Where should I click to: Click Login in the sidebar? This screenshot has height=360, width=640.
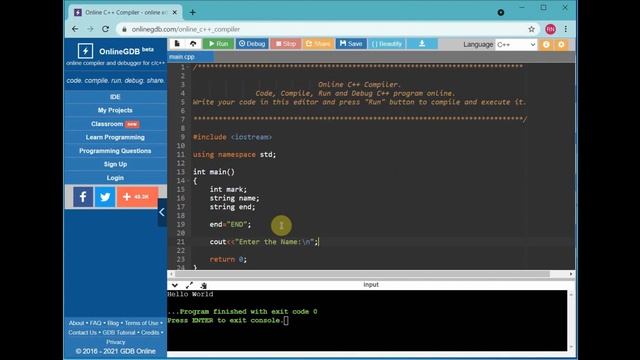pos(115,178)
